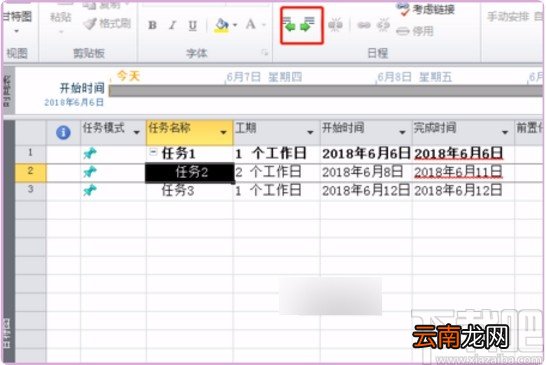Click the 停用 (Inactivate) button

click(415, 32)
